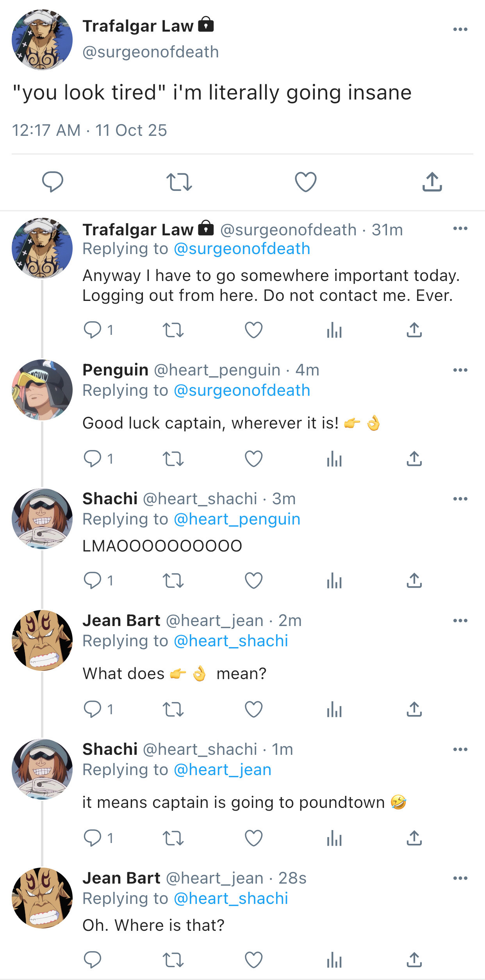This screenshot has height=980, width=485.
Task: Reply to Jean Bart's "Where is that?" tweet
Action: point(93,960)
